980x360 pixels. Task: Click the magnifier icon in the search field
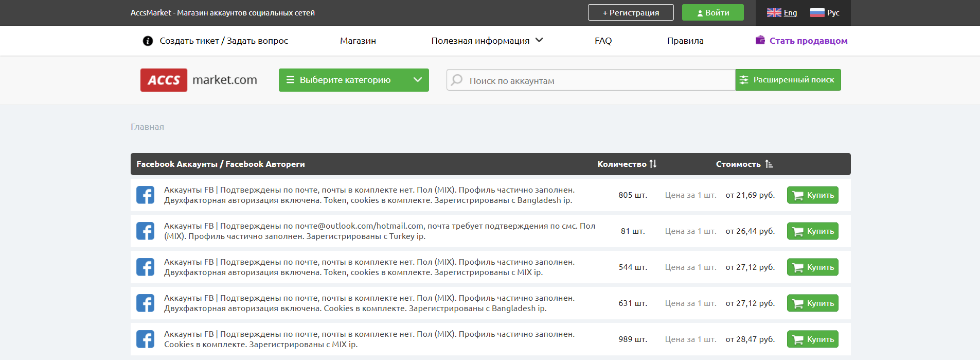tap(457, 80)
